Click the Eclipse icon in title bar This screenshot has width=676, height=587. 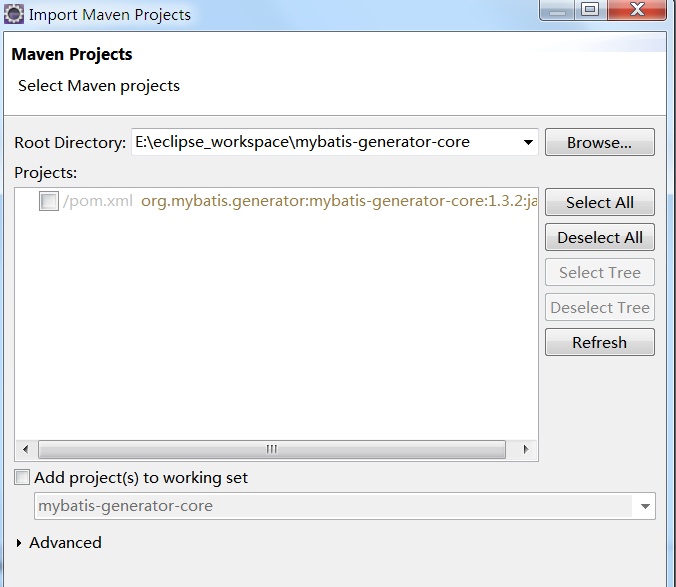pos(13,14)
